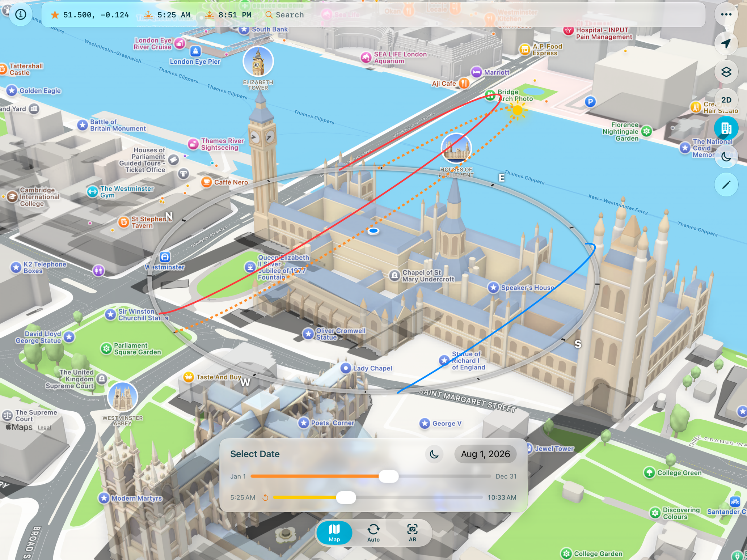Select the Oliver Cromwell Statue pin
This screenshot has height=560, width=747.
click(x=308, y=334)
